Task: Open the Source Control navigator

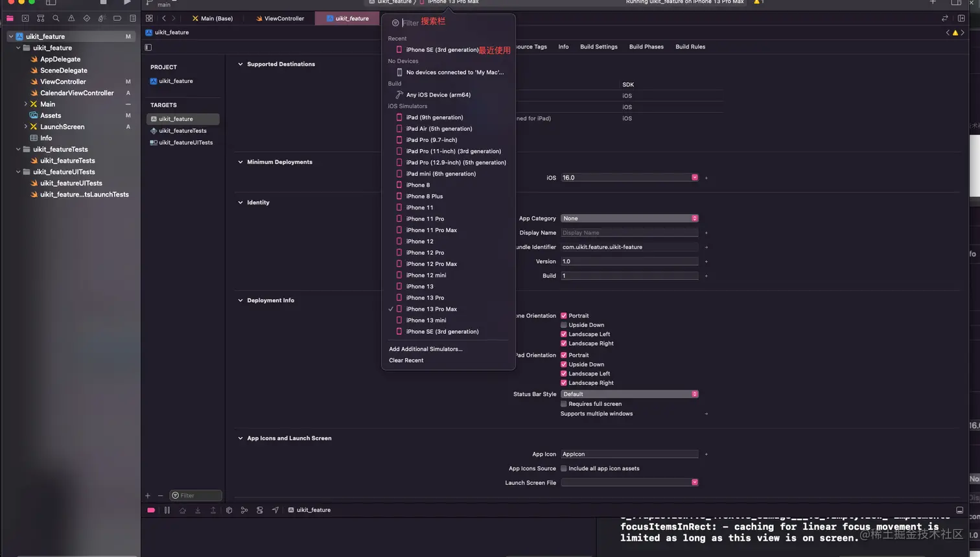Action: (x=25, y=18)
